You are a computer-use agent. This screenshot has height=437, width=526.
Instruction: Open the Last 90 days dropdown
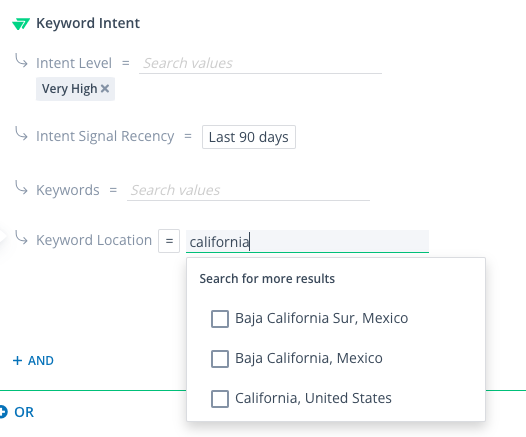[x=249, y=137]
